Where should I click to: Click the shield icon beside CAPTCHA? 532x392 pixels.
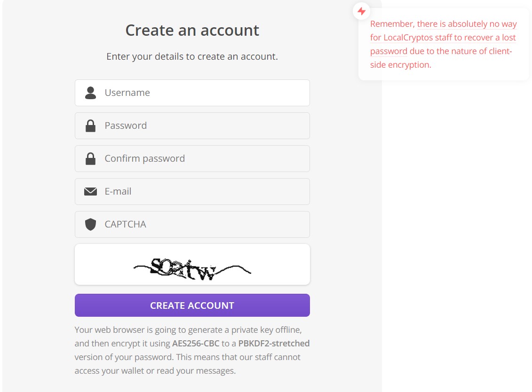pos(90,225)
